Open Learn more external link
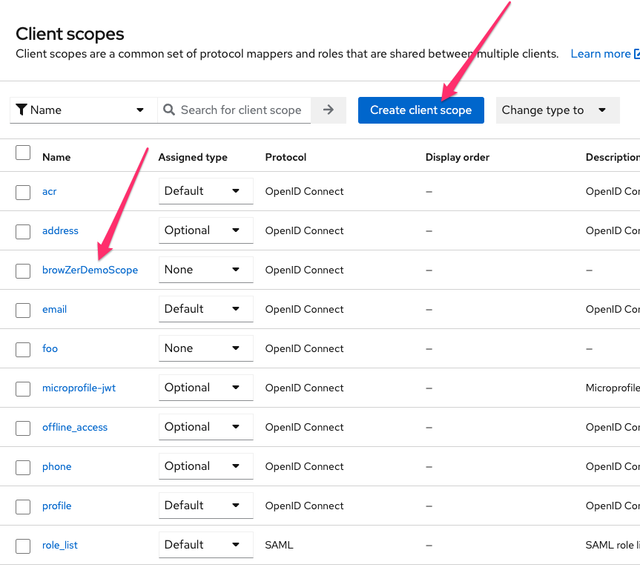This screenshot has height=578, width=640. click(605, 54)
